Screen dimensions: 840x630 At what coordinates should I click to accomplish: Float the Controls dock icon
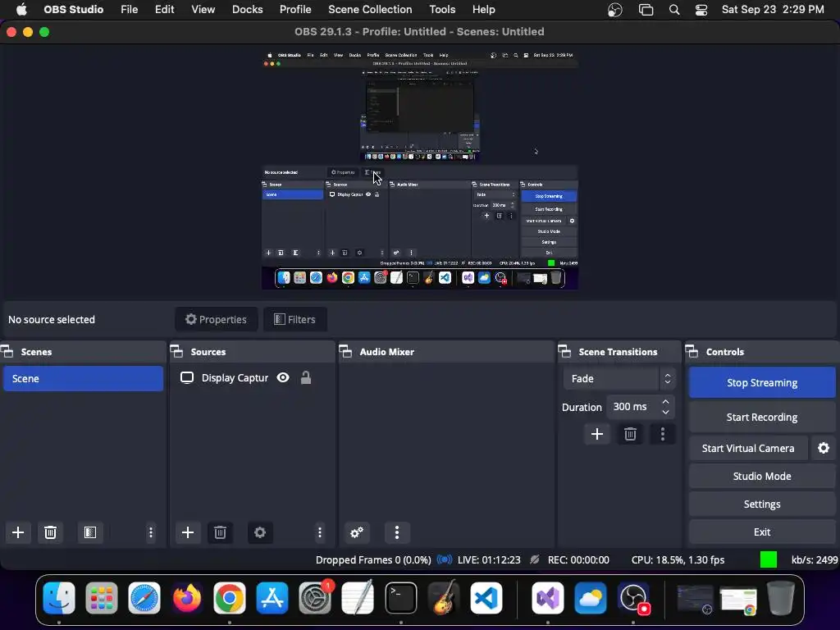(x=692, y=351)
